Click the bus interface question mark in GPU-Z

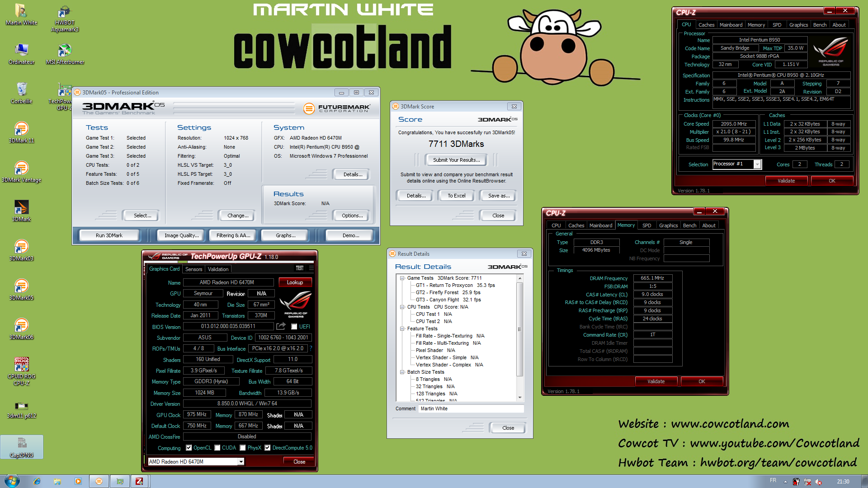tap(311, 348)
